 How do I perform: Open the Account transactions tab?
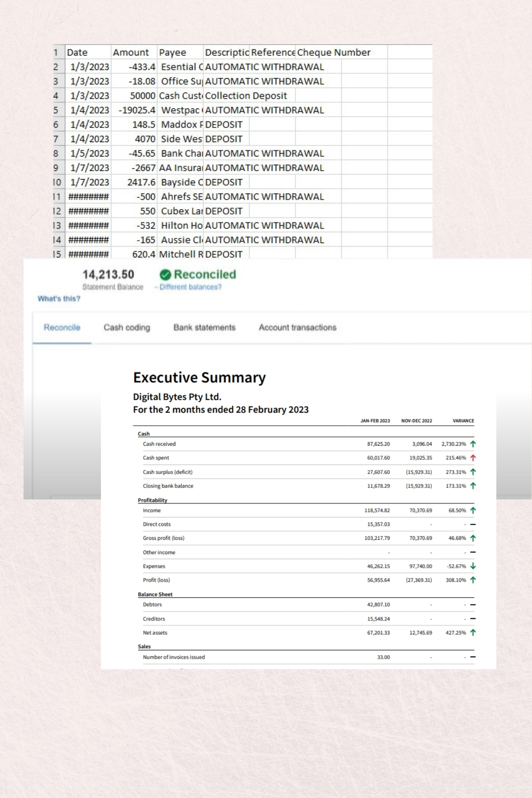click(298, 328)
